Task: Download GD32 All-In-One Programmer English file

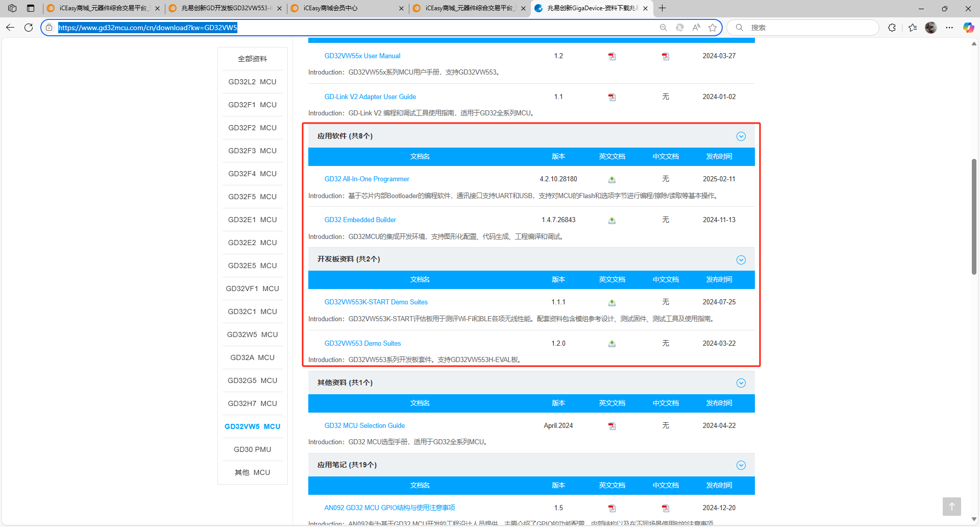Action: [x=611, y=179]
